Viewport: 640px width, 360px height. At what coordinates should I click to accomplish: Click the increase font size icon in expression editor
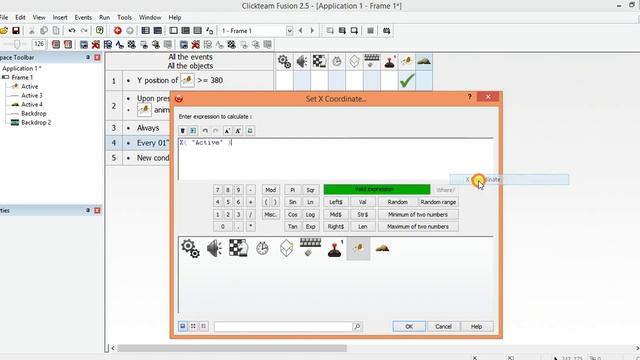pyautogui.click(x=227, y=131)
